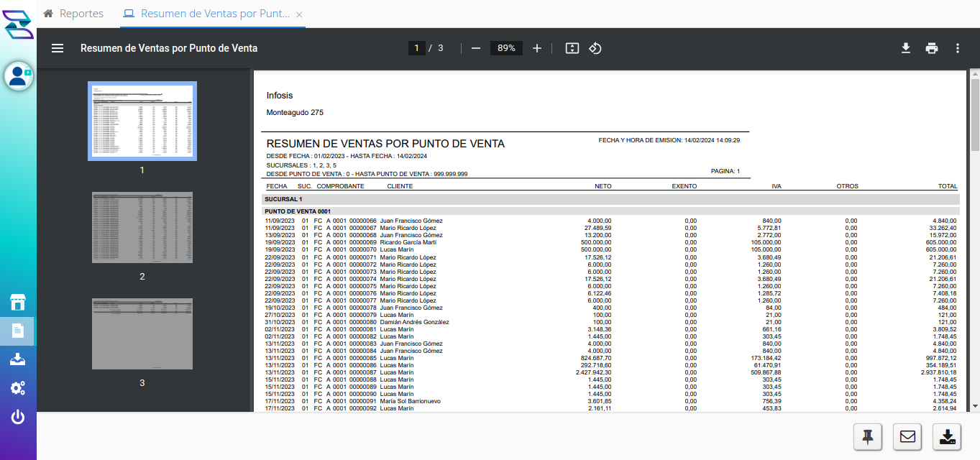Click the PUNTO DE VENTA 0001 row
The width and height of the screenshot is (980, 460).
click(x=610, y=211)
